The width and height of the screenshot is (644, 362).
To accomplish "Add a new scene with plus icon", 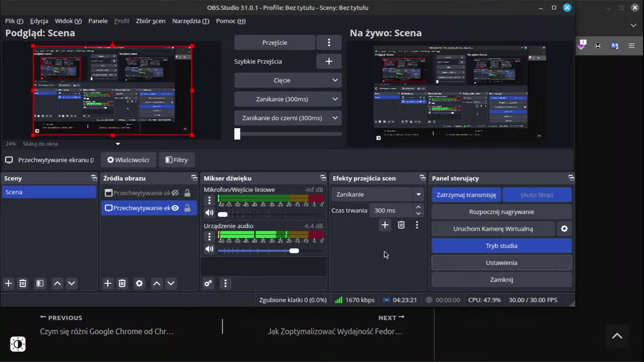I will (x=9, y=284).
